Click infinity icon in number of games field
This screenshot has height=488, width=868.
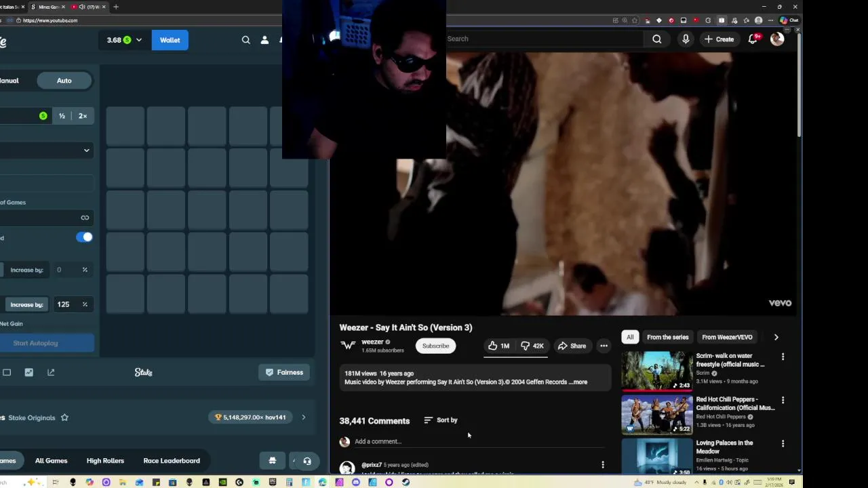[85, 218]
